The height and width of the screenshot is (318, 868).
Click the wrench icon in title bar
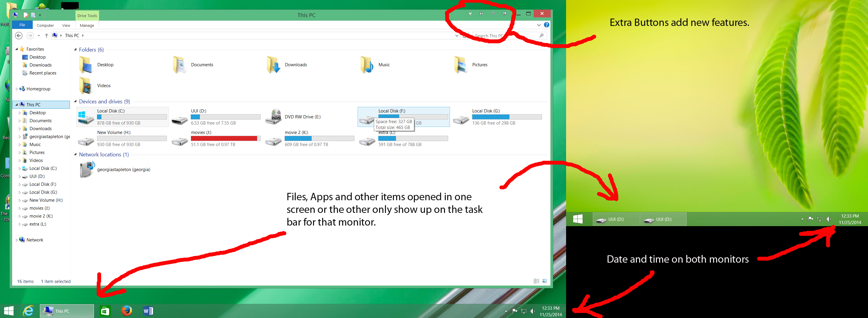pos(470,14)
